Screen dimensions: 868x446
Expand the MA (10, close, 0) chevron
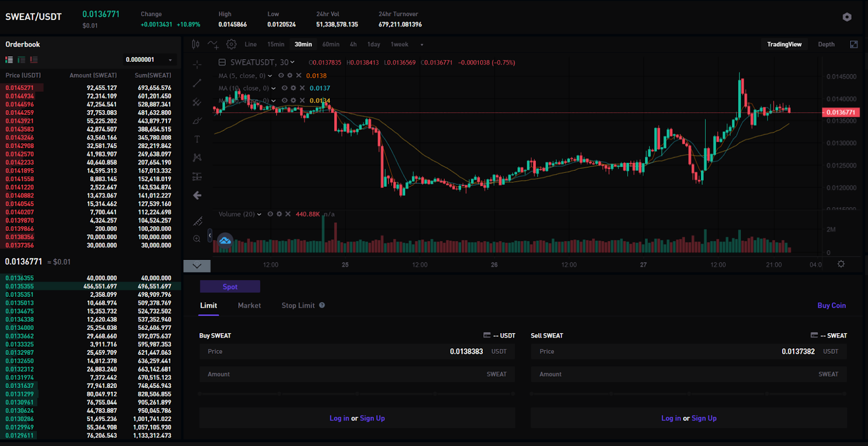(x=273, y=88)
